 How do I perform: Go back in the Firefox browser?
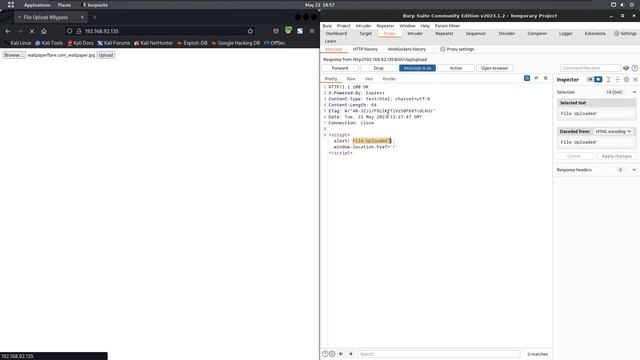click(x=8, y=31)
